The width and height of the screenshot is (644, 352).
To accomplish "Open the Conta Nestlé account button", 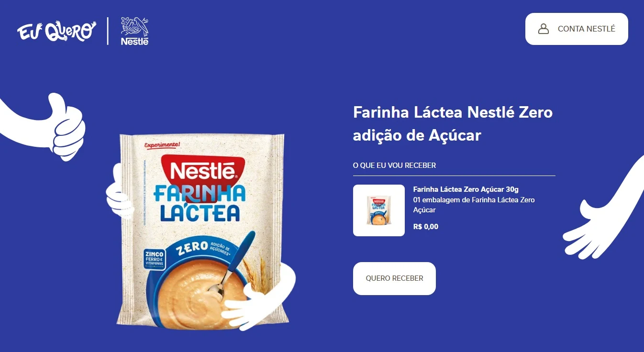I will [x=577, y=29].
